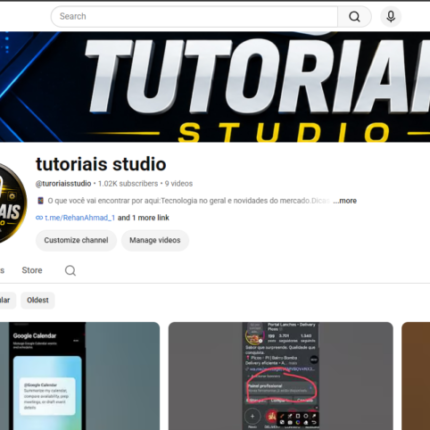Viewport: 430px width, 430px height.
Task: Open the channel search magnifier next to Store
Action: (x=70, y=270)
